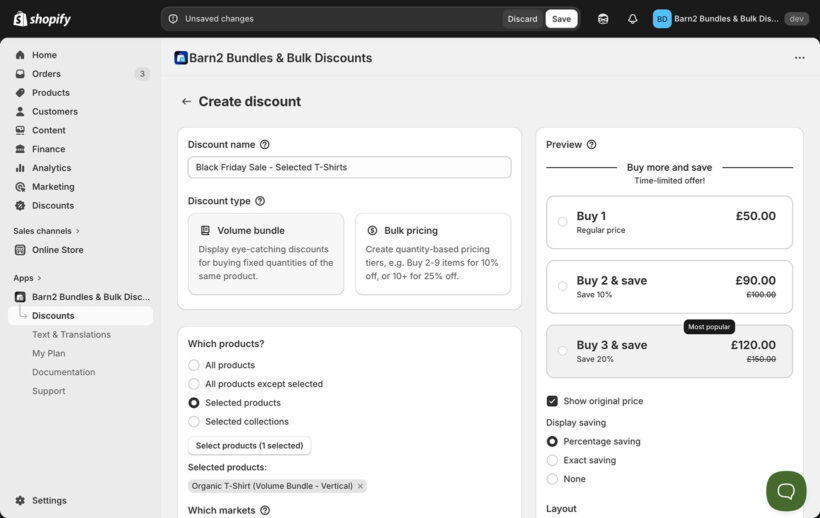Click the Orders inbox icon
Viewport: 820px width, 518px height.
(x=20, y=74)
